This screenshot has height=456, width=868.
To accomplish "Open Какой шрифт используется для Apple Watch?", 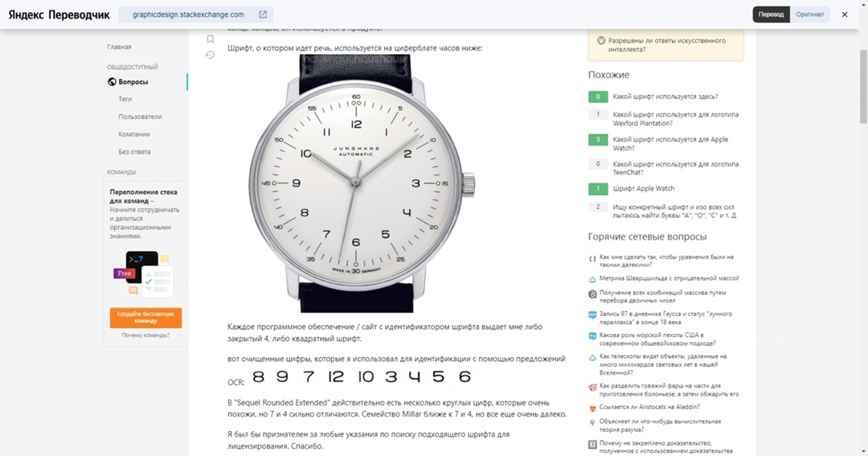I will (x=670, y=143).
